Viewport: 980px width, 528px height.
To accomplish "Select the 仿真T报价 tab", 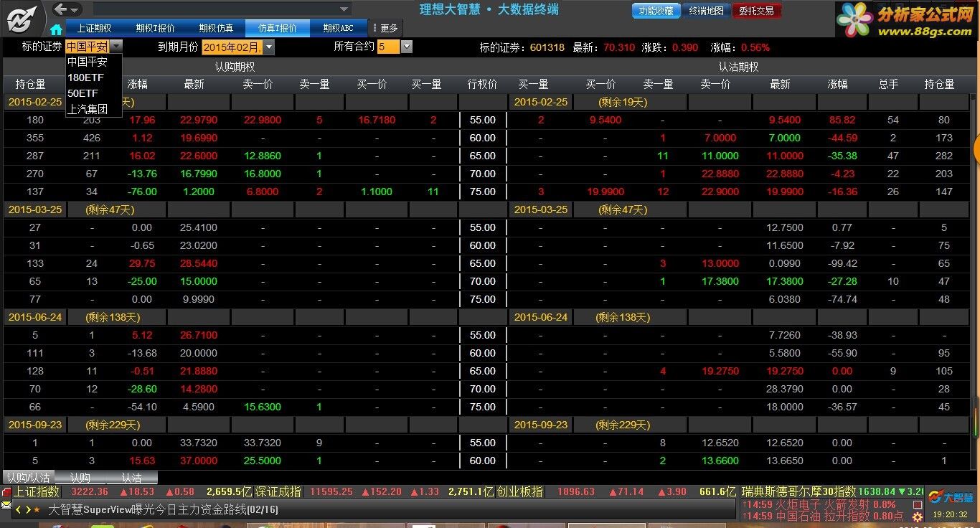I will [277, 28].
